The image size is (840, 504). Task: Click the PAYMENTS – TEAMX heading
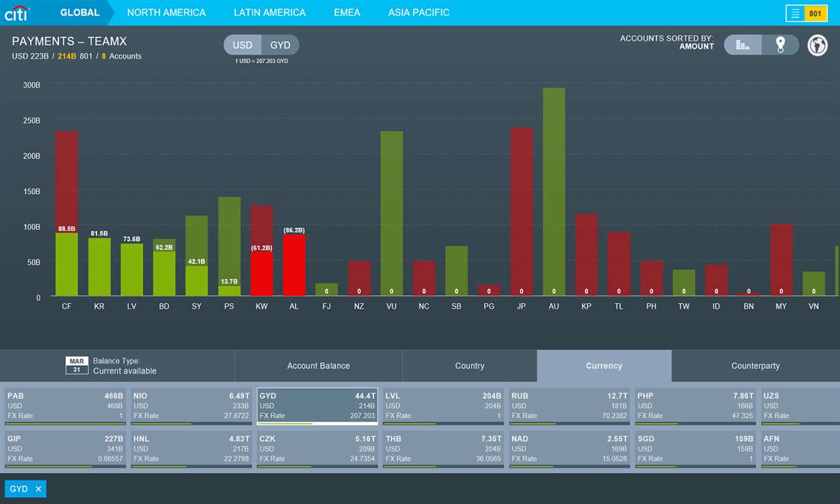69,42
